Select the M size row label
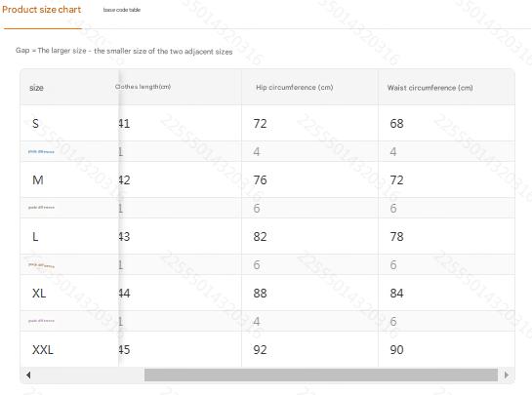The height and width of the screenshot is (395, 532). pyautogui.click(x=38, y=180)
